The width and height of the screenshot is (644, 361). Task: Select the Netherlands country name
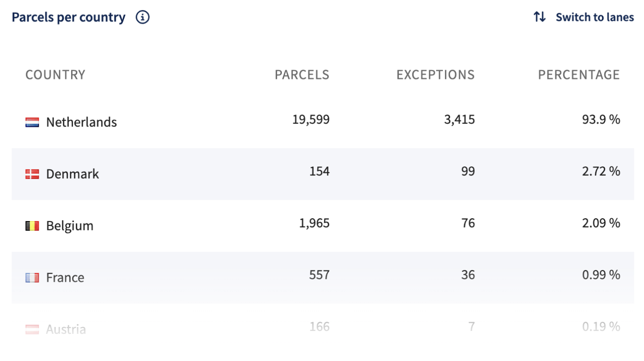[x=82, y=122]
